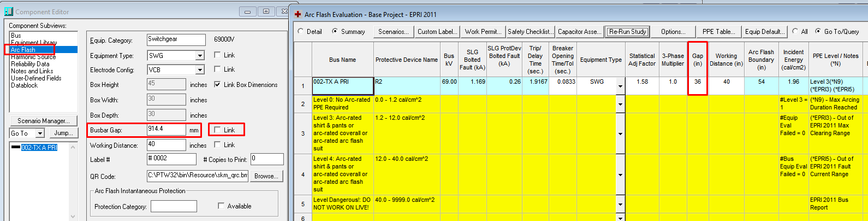This screenshot has height=221, width=868.
Task: Open Equipment Type dropdown in row 1
Action: tap(620, 86)
